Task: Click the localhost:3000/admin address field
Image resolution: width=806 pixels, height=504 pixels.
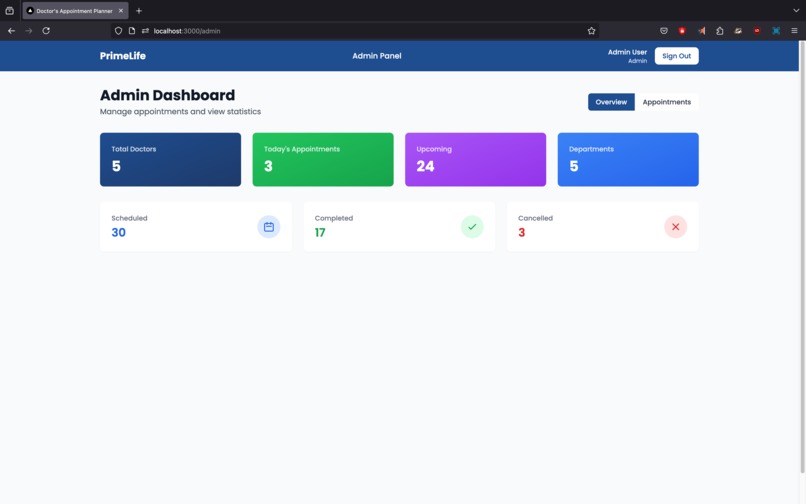Action: pos(355,31)
